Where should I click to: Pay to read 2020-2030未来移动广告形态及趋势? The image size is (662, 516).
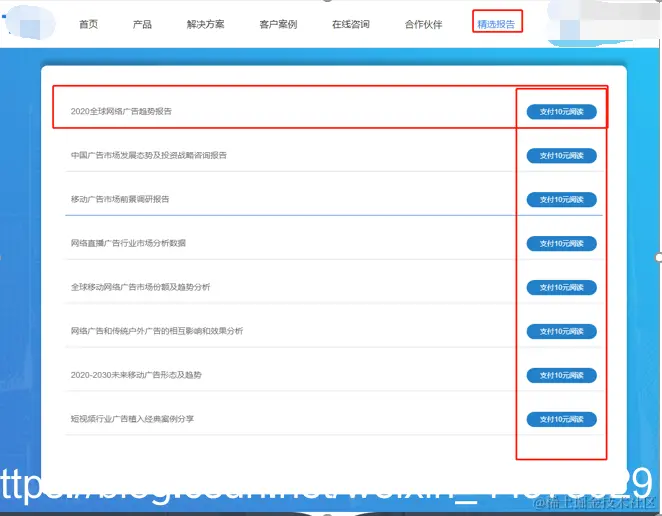(562, 375)
